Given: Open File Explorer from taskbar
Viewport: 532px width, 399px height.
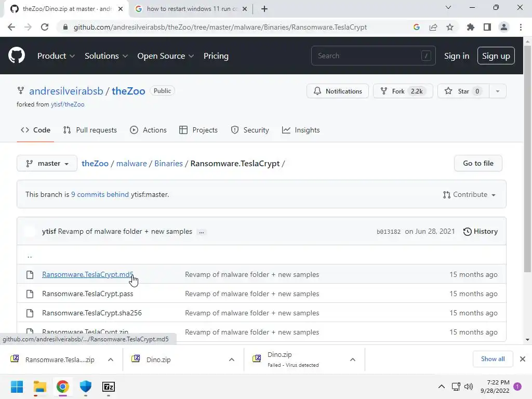Looking at the screenshot, I should click(x=39, y=387).
